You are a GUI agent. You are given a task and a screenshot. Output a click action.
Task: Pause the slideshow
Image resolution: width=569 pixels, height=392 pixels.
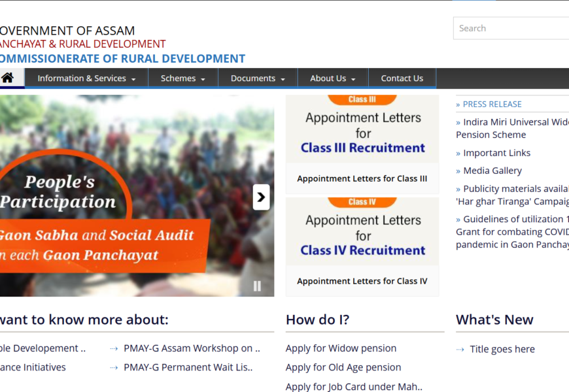257,286
